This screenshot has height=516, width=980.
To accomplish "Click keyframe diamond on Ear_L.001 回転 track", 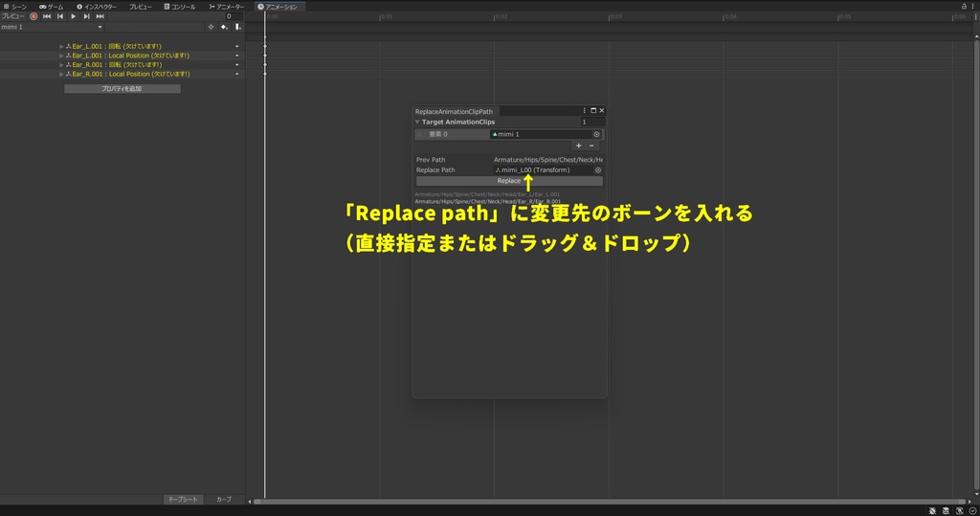I will pos(265,46).
